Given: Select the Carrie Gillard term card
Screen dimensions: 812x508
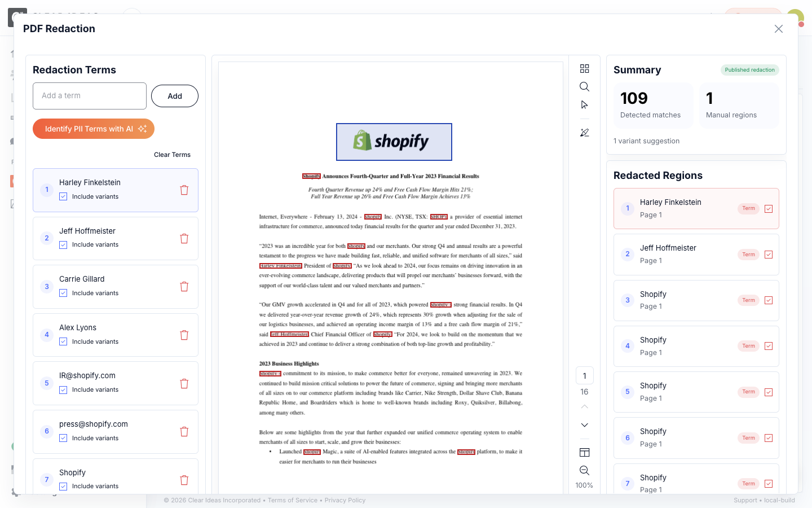Looking at the screenshot, I should point(116,287).
